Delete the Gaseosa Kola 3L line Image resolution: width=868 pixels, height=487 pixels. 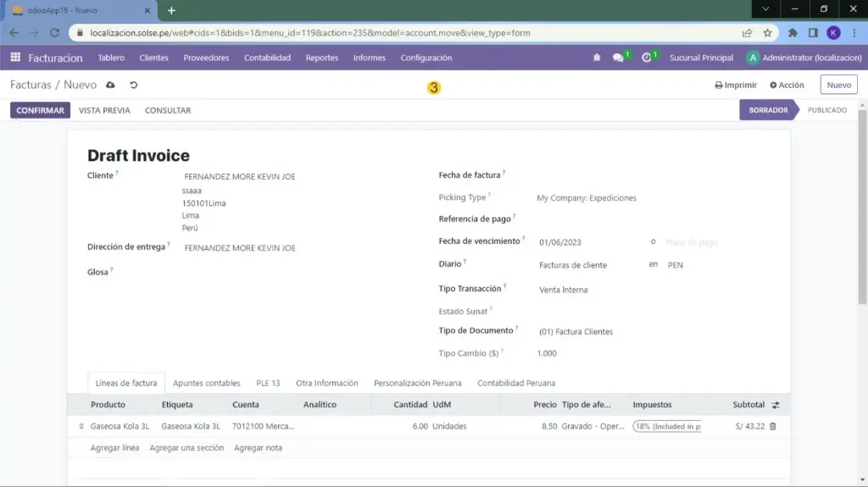coord(772,426)
